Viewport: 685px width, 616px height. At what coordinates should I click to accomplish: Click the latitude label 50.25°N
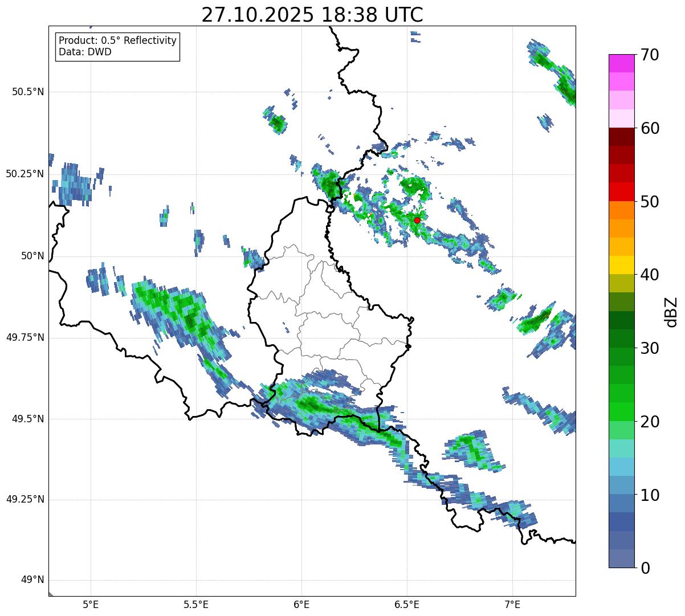(x=25, y=174)
